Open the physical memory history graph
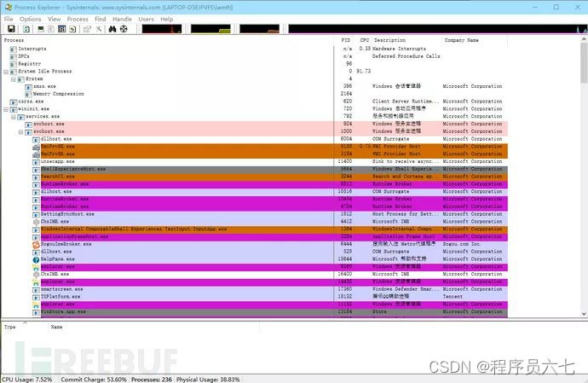The height and width of the screenshot is (383, 588). point(260,29)
